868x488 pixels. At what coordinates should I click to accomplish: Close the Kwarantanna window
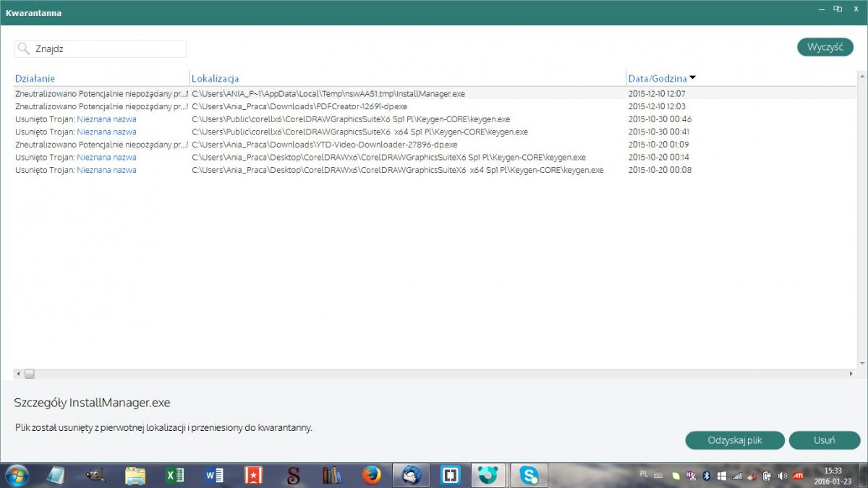pos(856,9)
